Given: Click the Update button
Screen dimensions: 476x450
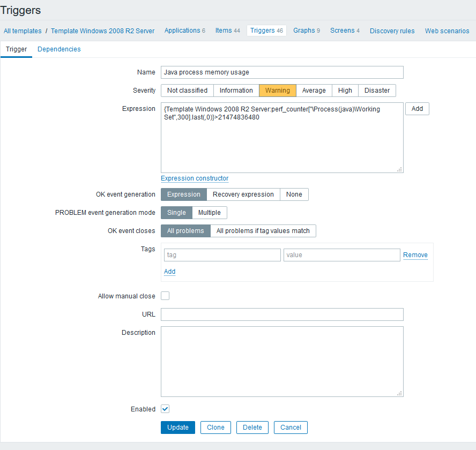Looking at the screenshot, I should [178, 427].
